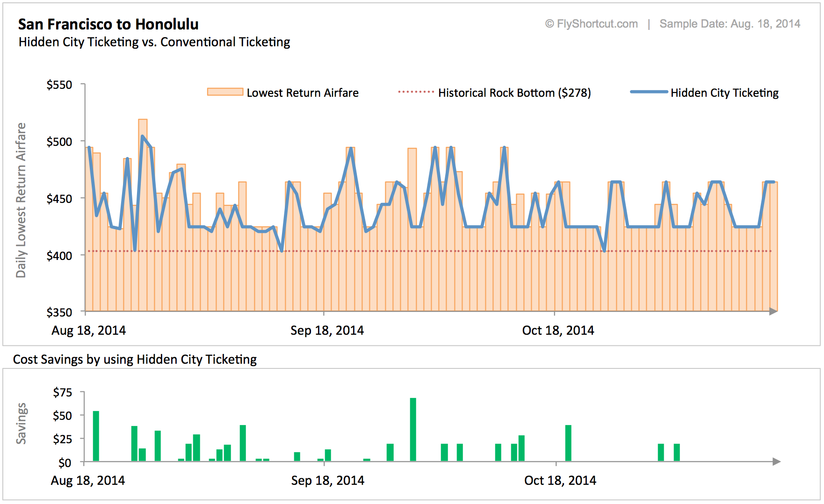The height and width of the screenshot is (504, 824).
Task: Click the $0 savings axis label
Action: pyautogui.click(x=65, y=463)
